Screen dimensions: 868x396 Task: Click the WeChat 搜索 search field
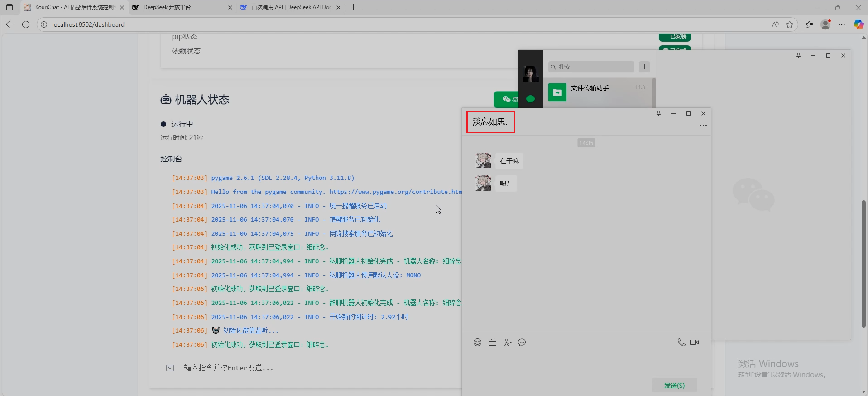pos(591,67)
